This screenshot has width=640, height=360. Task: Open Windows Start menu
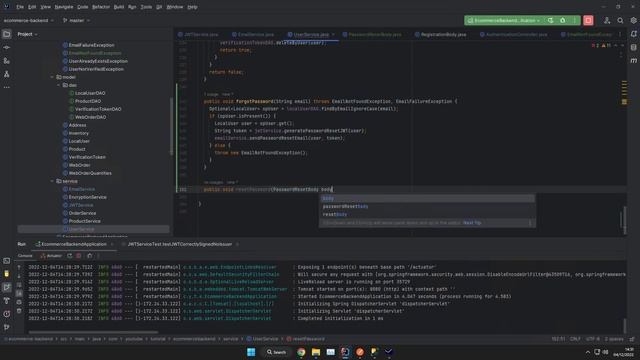(x=251, y=352)
